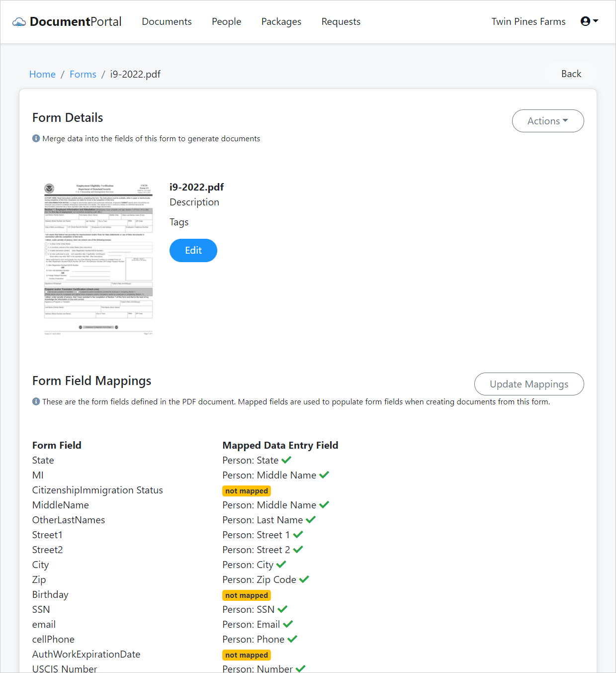Switch to the Documents section

[x=167, y=21]
